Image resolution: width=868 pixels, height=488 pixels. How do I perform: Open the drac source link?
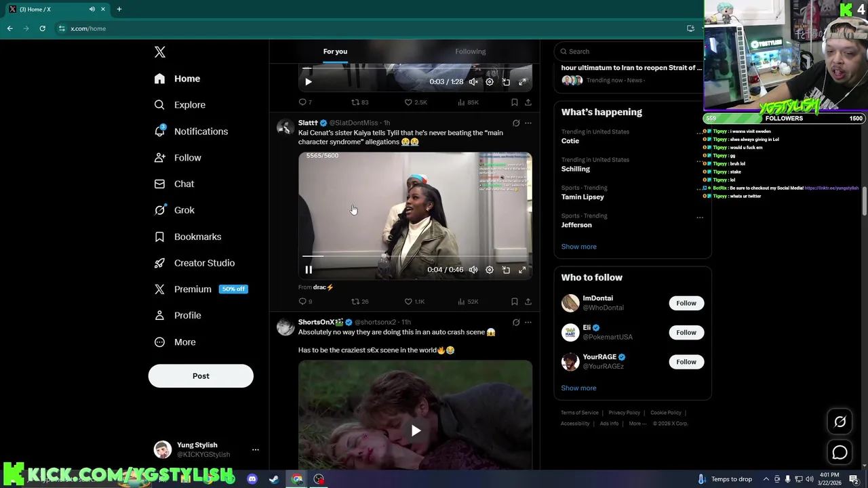point(323,287)
